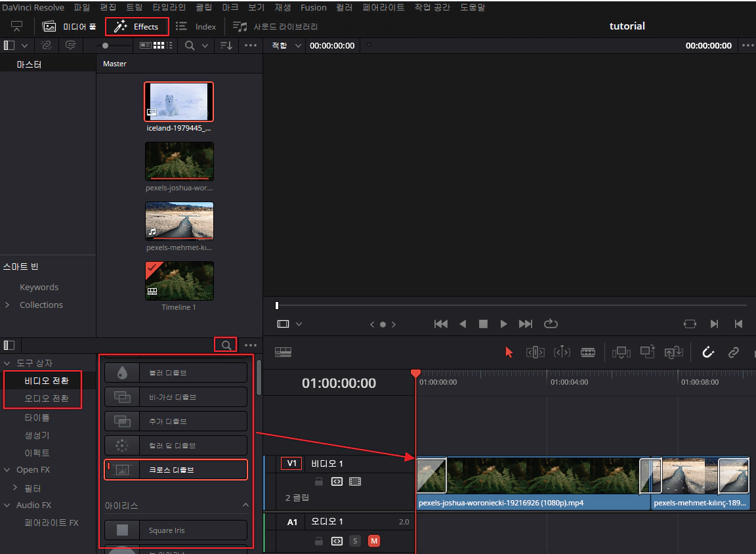Screen dimensions: 756x554
Task: Select the Square Iris transition
Action: [x=176, y=530]
